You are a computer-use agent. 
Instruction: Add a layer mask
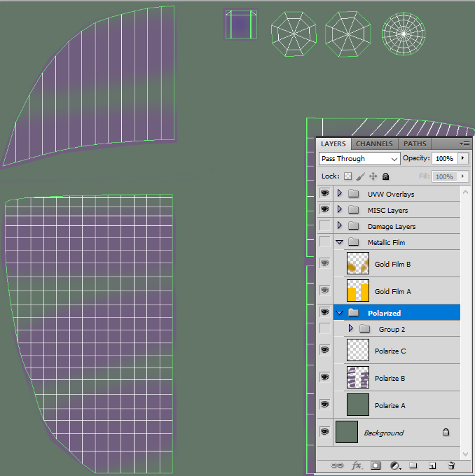point(376,465)
